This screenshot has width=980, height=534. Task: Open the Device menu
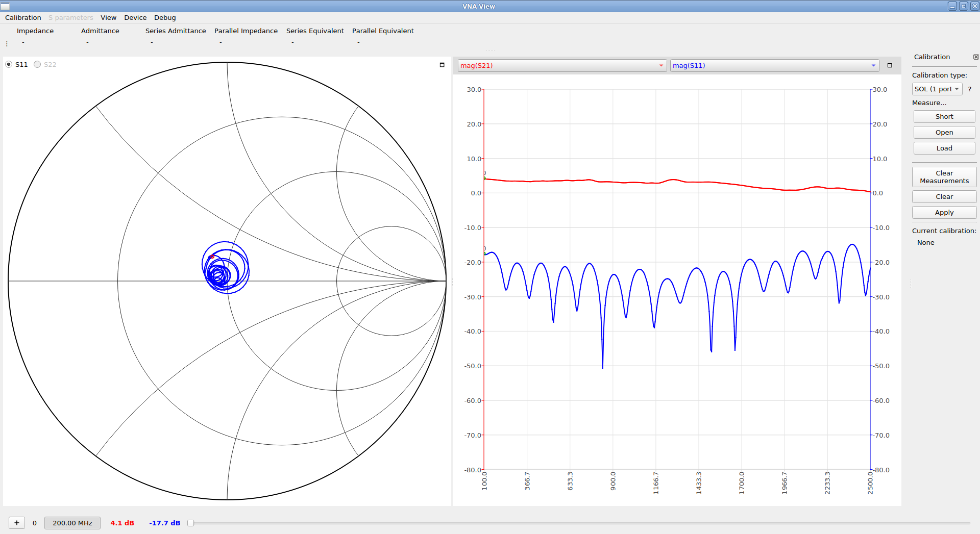coord(135,17)
